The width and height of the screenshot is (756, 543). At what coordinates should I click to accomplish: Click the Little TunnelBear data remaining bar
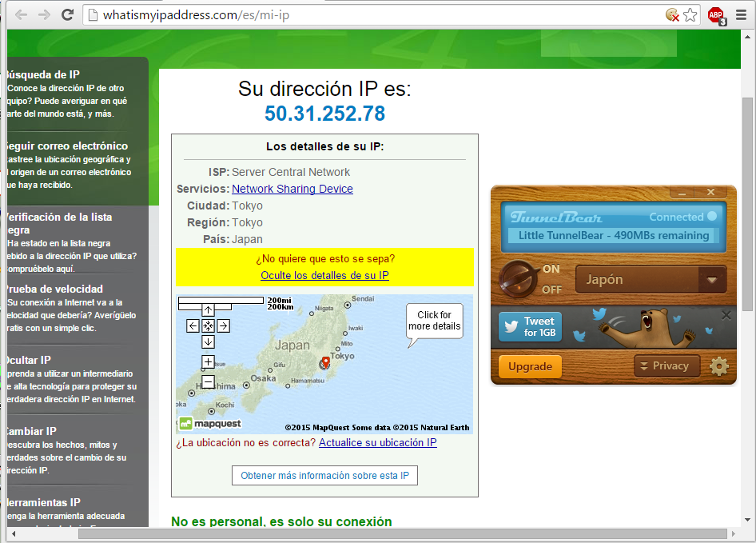[613, 236]
